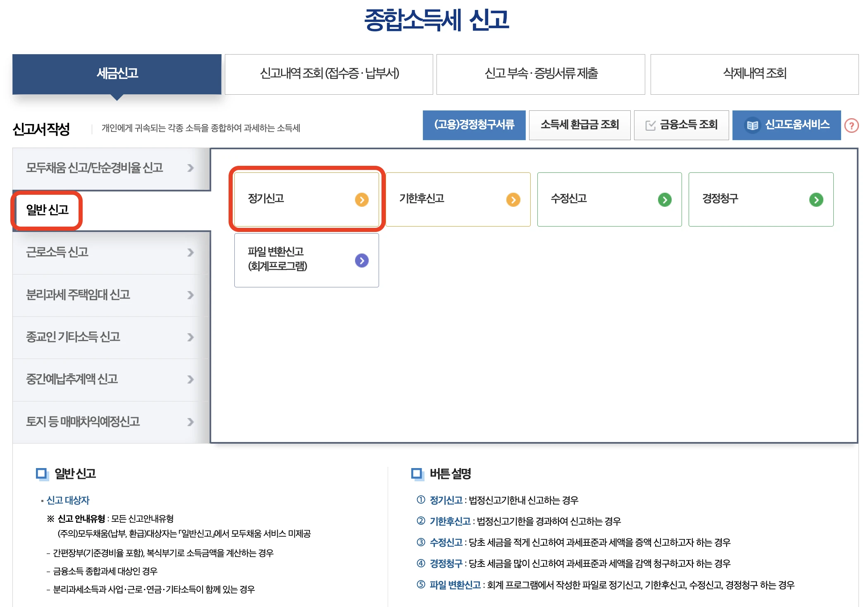Image resolution: width=868 pixels, height=607 pixels.
Task: Click the (고용)경정청구서류 button
Action: click(474, 125)
